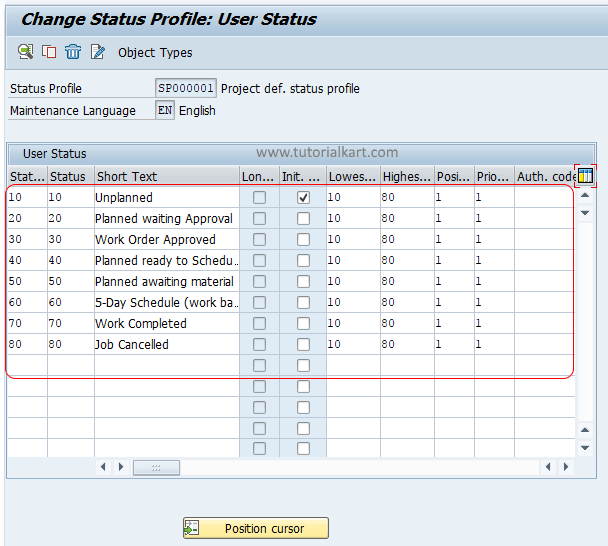608x546 pixels.
Task: Click the Lowest status column header
Action: coord(353,176)
